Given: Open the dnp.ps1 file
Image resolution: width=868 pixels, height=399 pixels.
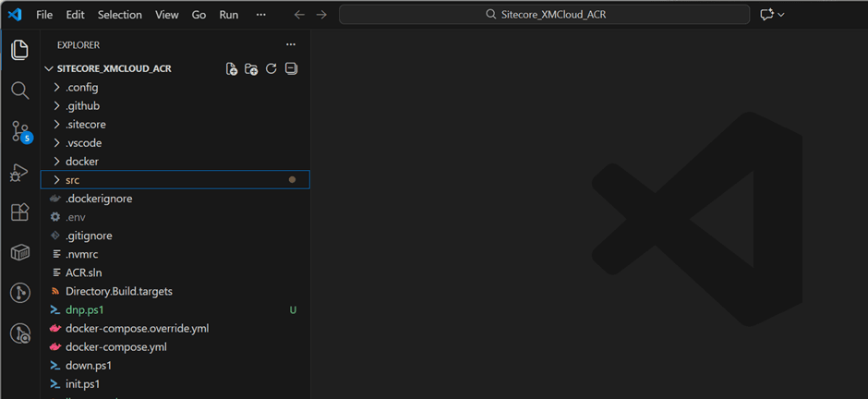Looking at the screenshot, I should (x=84, y=309).
